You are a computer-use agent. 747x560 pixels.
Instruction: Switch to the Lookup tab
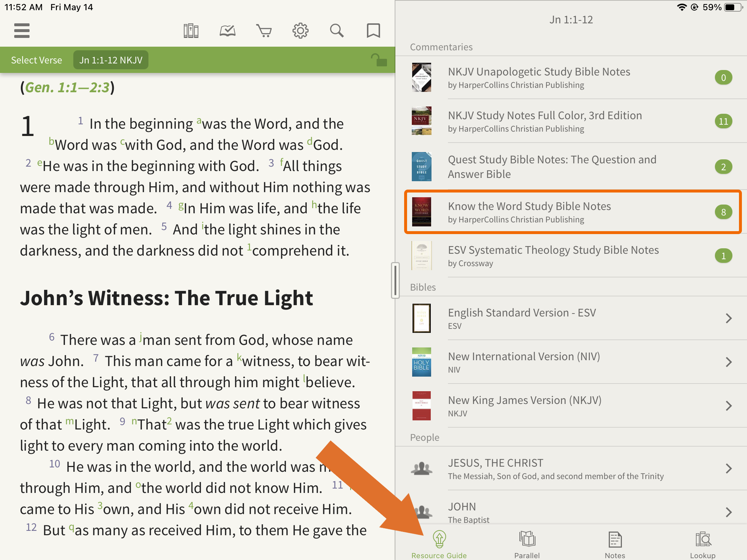point(703,544)
